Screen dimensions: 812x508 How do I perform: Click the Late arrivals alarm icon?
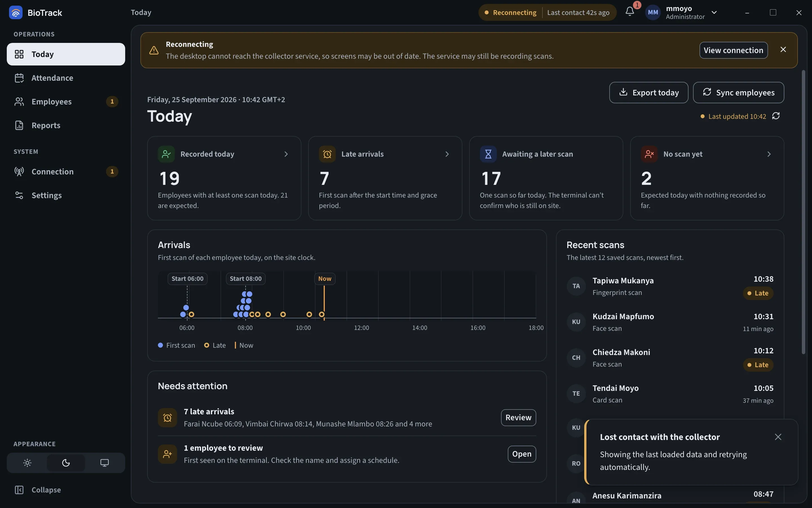pyautogui.click(x=327, y=154)
